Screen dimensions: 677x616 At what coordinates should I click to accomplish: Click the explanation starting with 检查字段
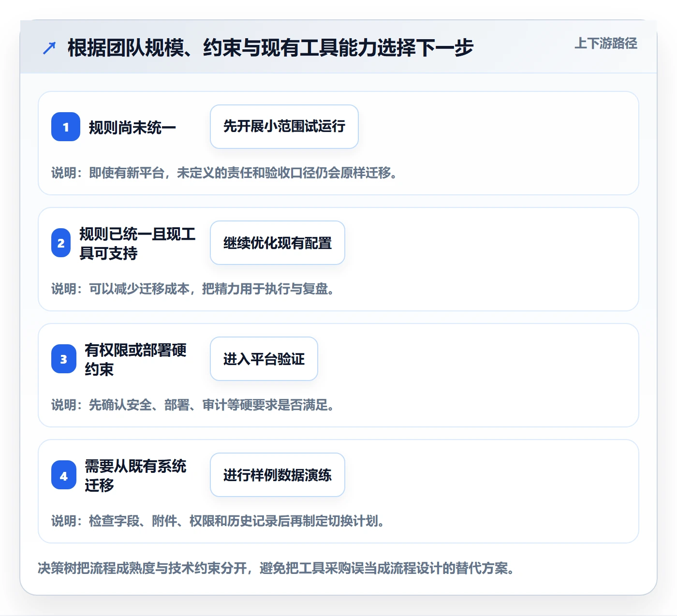[218, 521]
